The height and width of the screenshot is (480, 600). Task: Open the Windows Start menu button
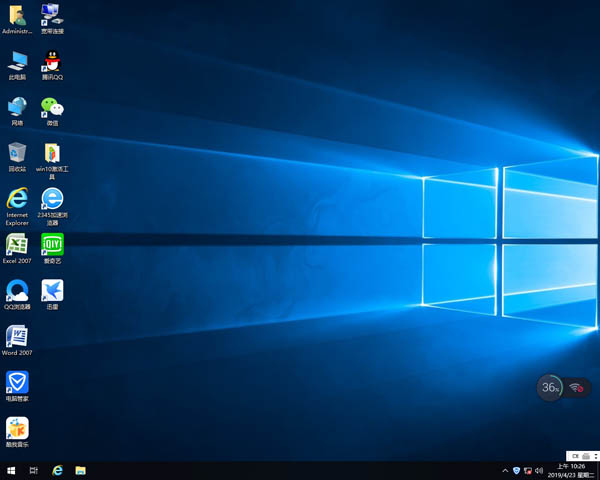[x=11, y=470]
